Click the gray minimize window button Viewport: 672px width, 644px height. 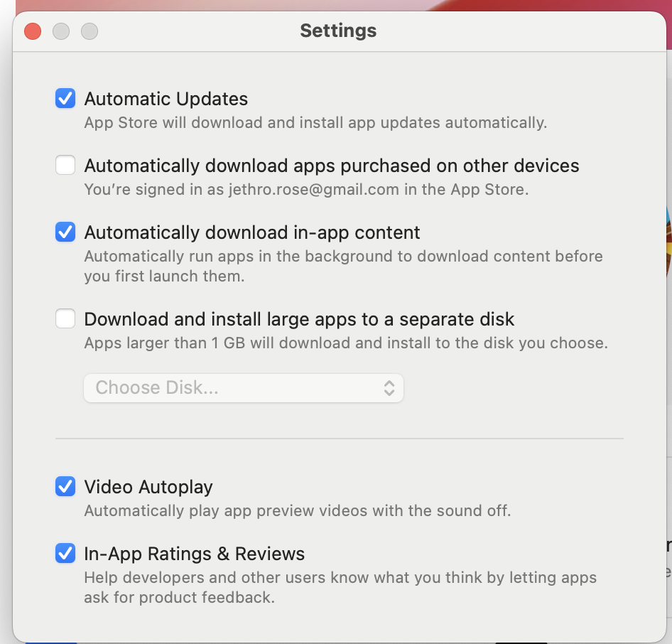[61, 31]
